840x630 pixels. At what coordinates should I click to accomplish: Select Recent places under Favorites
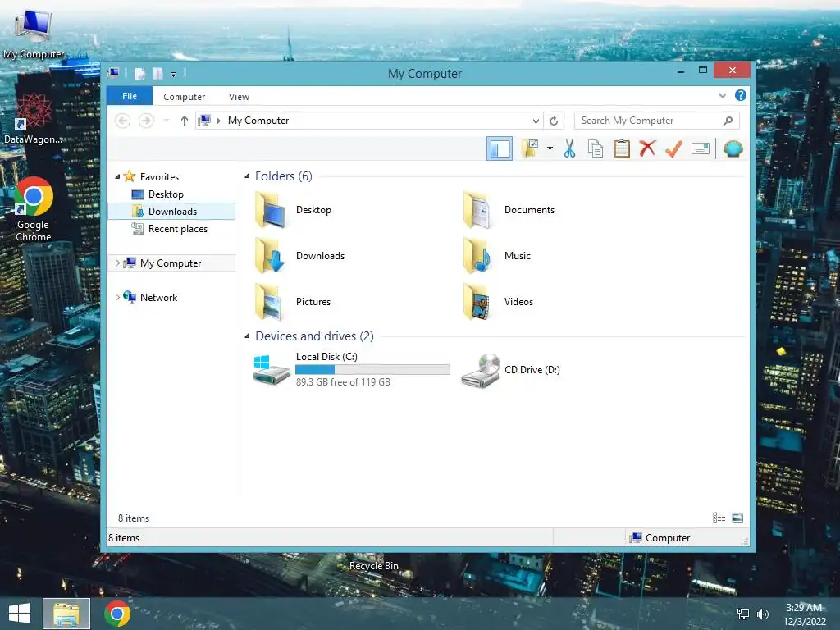click(x=177, y=229)
